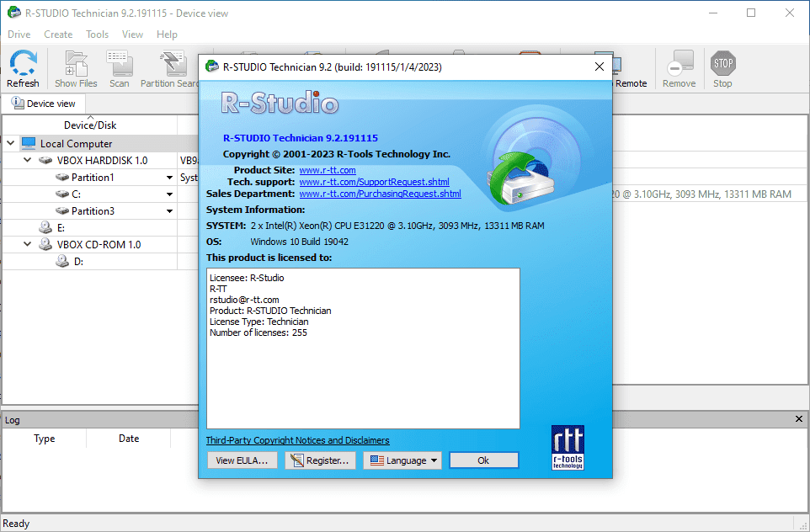
Task: Click inside the license information text box
Action: pos(363,348)
